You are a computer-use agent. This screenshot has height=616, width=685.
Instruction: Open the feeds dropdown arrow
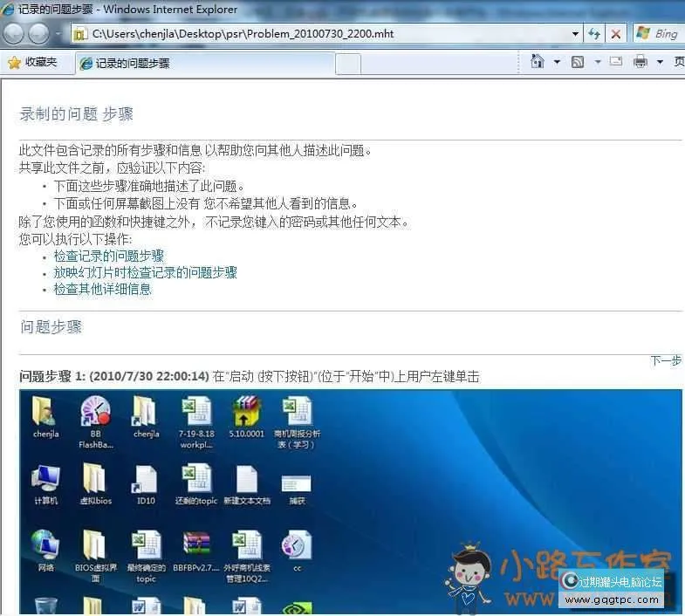pos(598,62)
